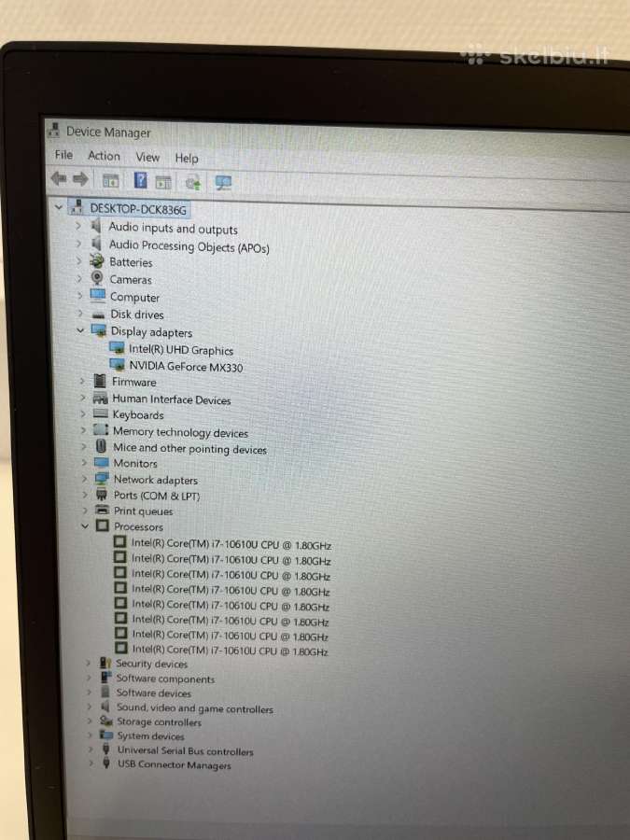Select the Software devices label
The width and height of the screenshot is (630, 840).
[154, 693]
